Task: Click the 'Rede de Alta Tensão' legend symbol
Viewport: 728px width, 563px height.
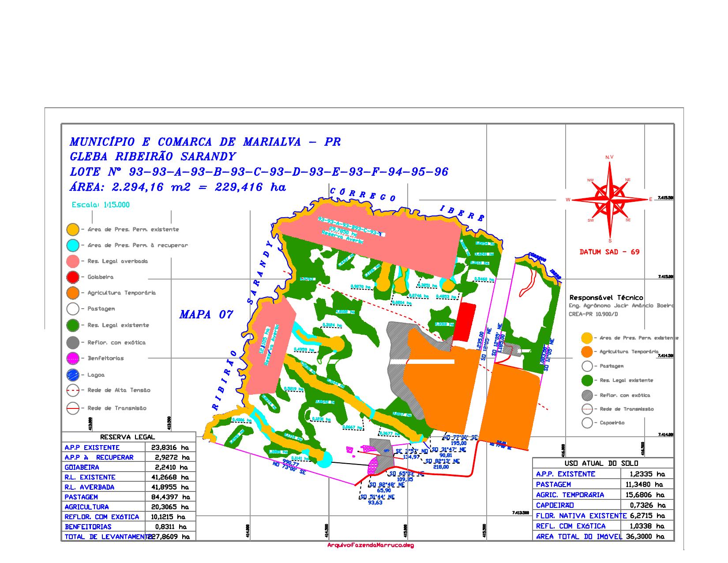Action: click(73, 390)
